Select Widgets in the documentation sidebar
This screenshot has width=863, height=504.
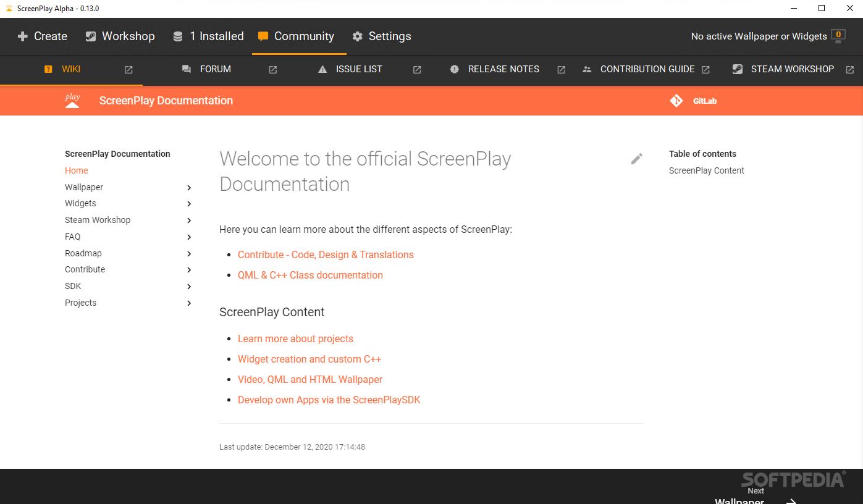click(80, 203)
